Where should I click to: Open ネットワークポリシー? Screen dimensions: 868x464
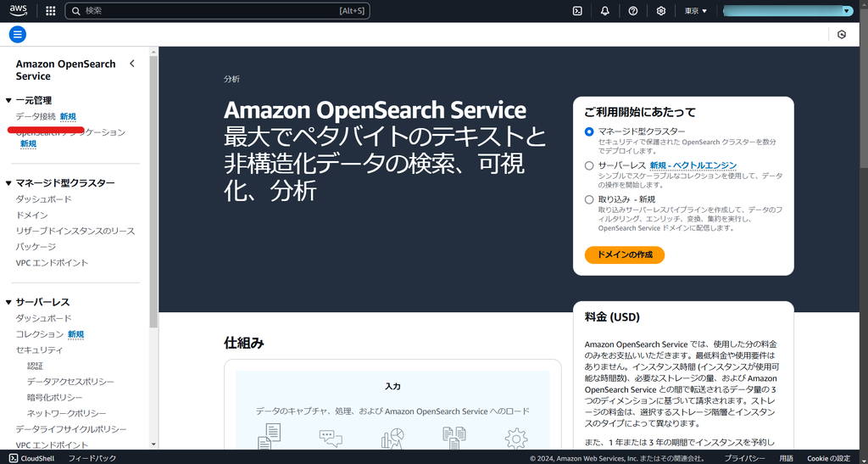click(x=67, y=414)
